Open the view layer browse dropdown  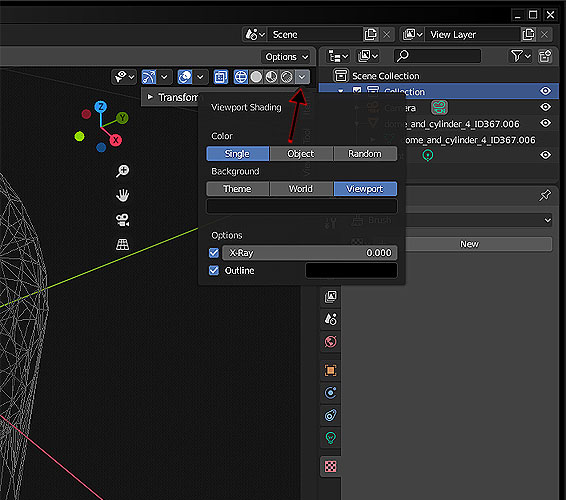(413, 35)
